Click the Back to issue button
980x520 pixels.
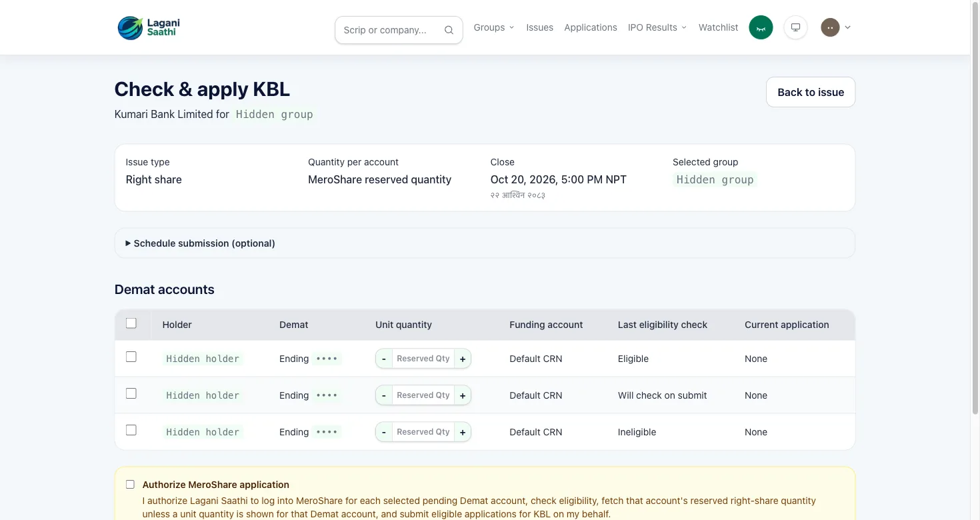click(x=811, y=92)
